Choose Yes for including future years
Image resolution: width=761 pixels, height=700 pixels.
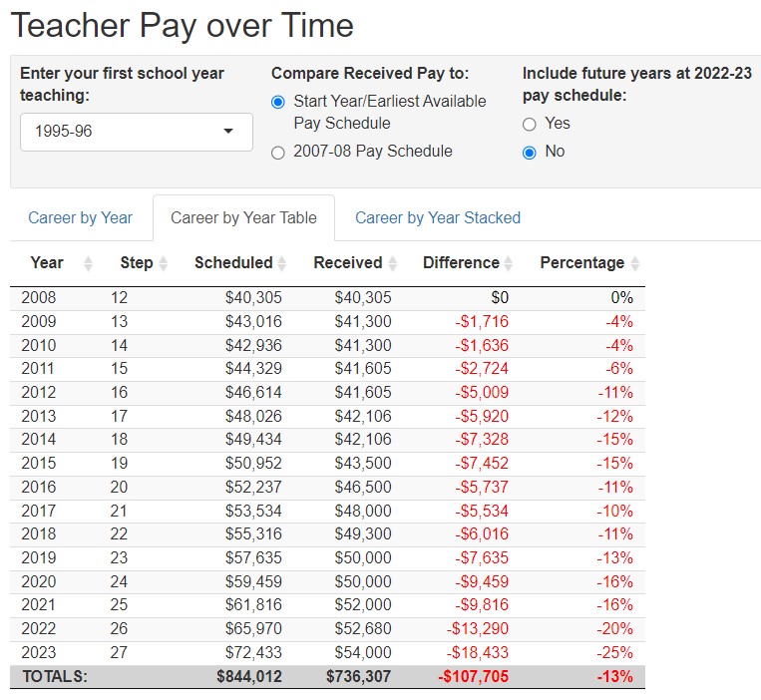tap(530, 124)
